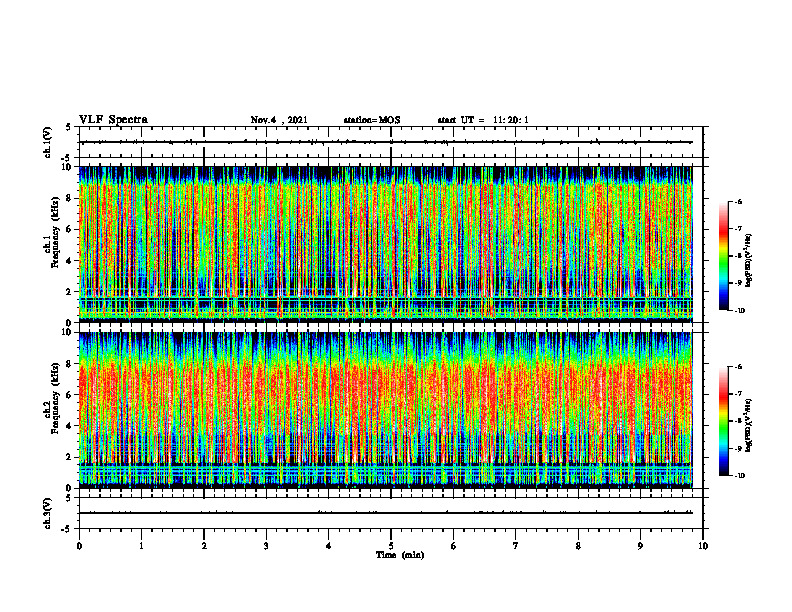Viewport: 792px width, 612px height.
Task: Click the time axis tick label "1"
Action: 141,546
